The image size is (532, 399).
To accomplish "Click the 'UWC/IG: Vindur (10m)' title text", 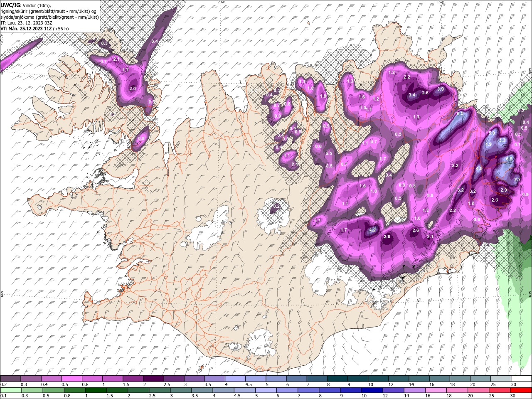I will coord(26,5).
